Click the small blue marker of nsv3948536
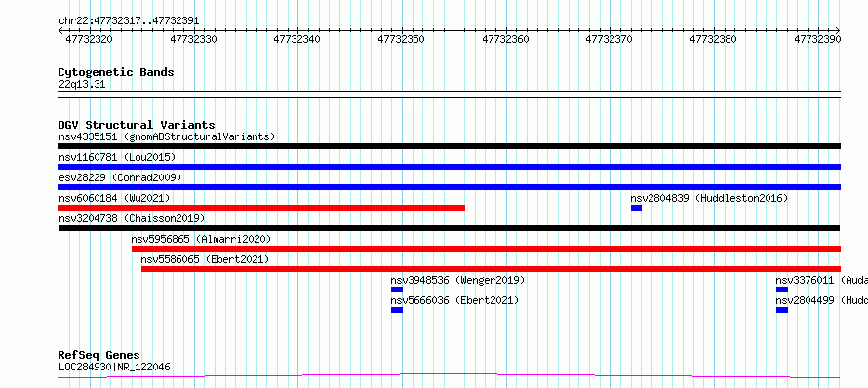The width and height of the screenshot is (868, 388). (396, 290)
